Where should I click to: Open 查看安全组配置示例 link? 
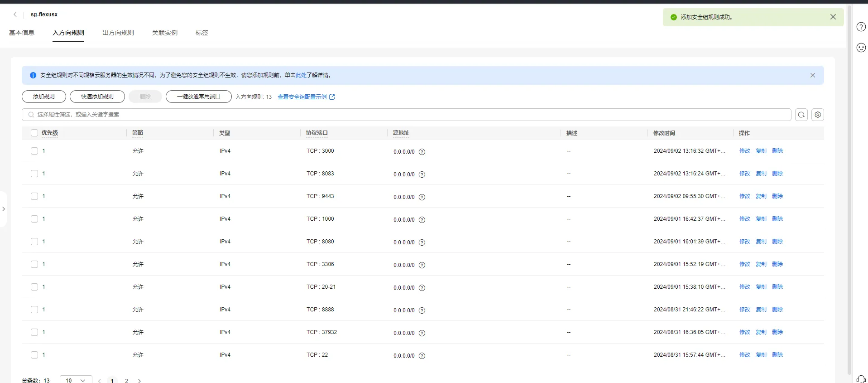coord(302,97)
